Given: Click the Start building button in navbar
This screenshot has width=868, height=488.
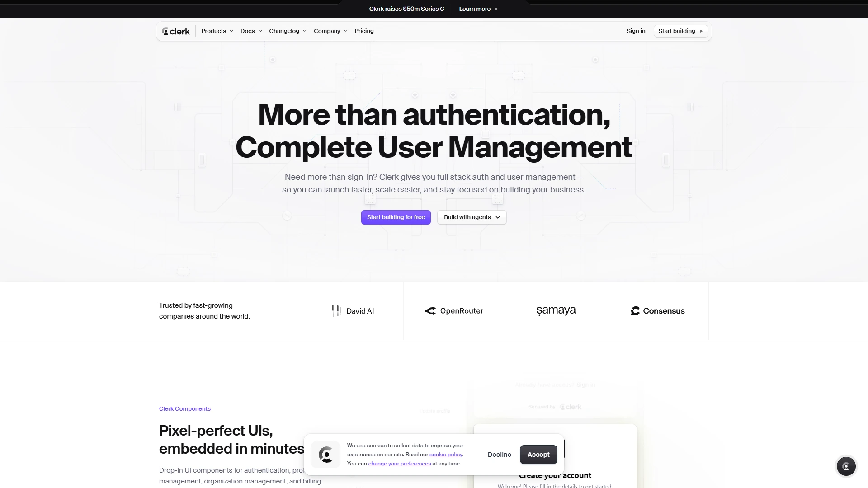Looking at the screenshot, I should pos(680,31).
